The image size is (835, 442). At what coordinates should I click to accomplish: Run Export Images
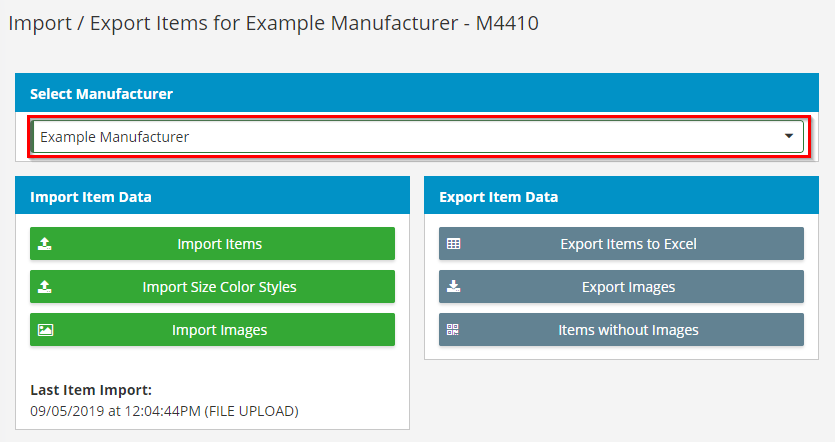[x=628, y=287]
